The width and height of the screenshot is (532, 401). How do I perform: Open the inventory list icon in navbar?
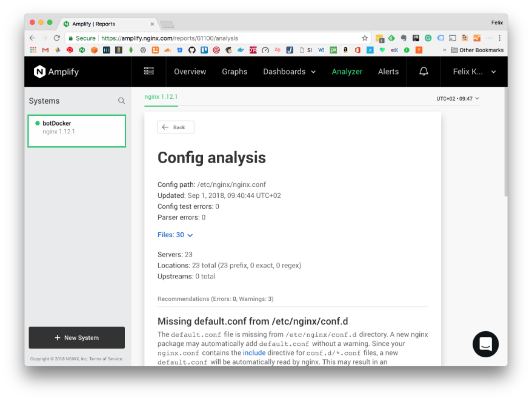pos(148,72)
